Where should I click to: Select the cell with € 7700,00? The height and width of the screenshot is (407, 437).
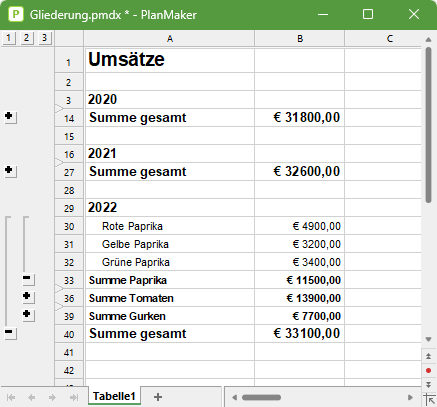tap(300, 316)
